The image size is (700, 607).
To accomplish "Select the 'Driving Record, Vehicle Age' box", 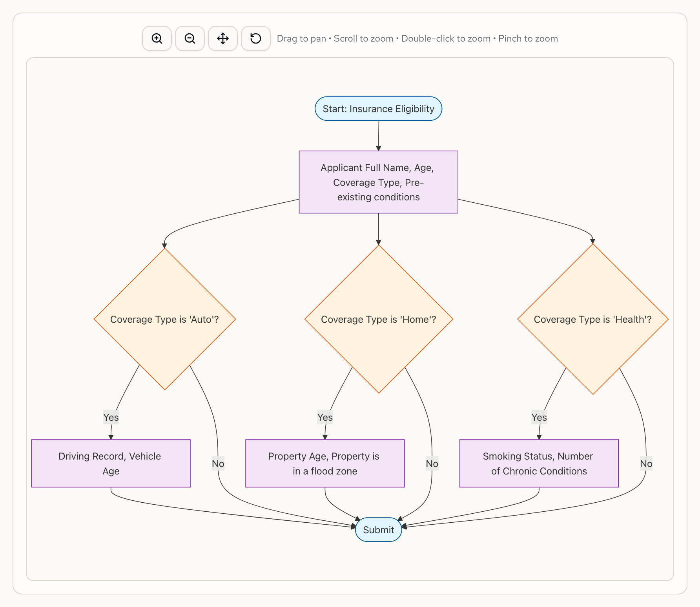I will [111, 463].
